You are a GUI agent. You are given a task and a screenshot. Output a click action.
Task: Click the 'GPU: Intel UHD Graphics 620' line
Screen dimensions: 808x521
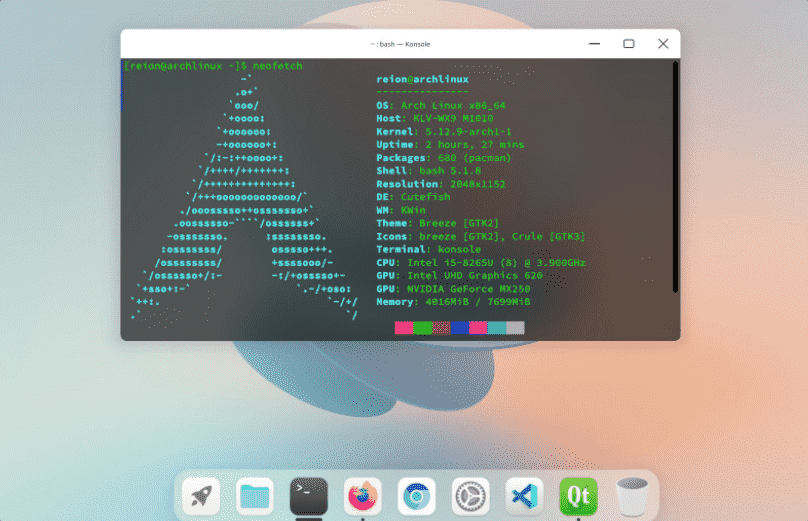coord(459,276)
